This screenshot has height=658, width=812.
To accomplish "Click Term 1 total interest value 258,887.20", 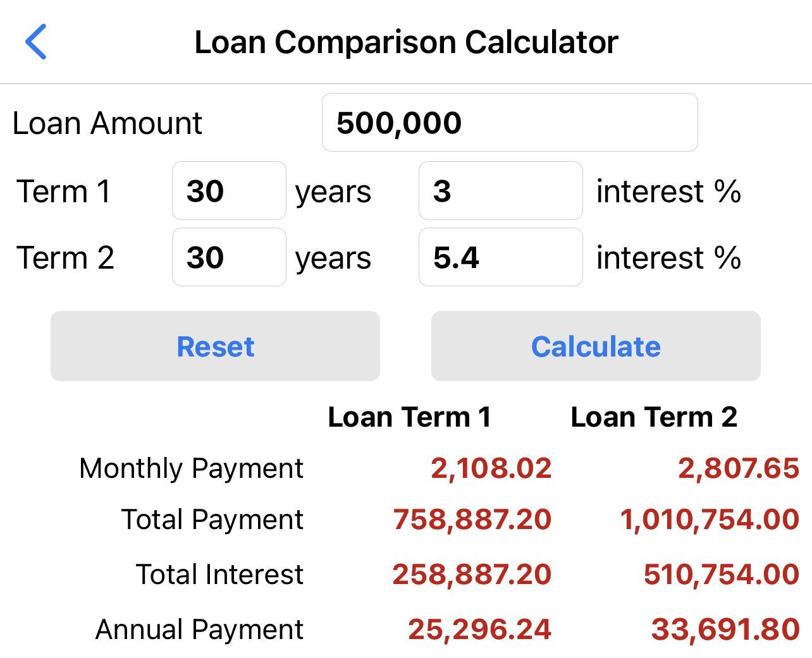I will point(472,575).
